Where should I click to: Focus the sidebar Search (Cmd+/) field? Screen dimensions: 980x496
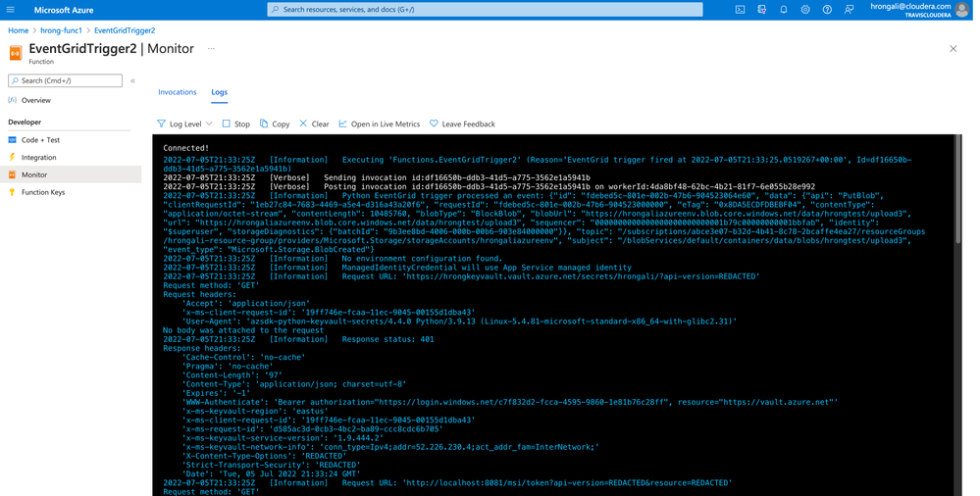[x=65, y=80]
